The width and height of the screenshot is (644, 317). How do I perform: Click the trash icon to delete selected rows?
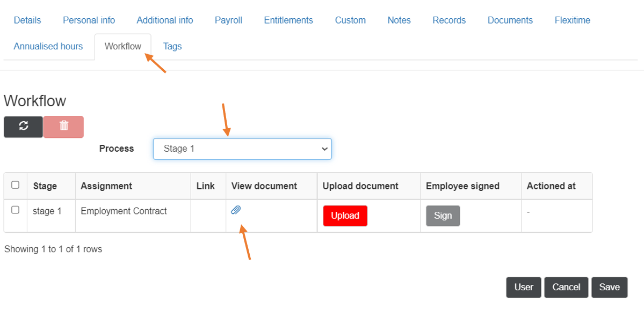coord(63,127)
